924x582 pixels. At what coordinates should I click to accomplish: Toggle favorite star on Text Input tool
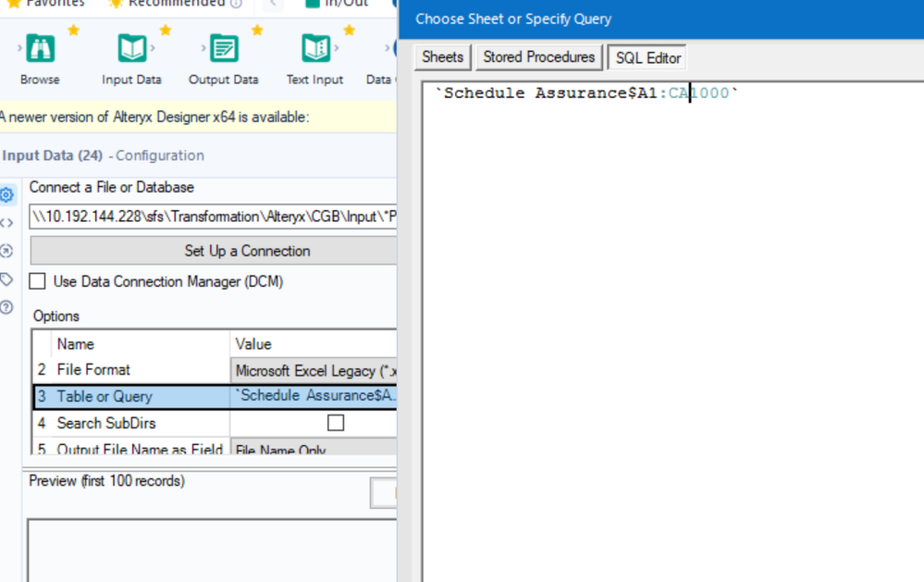coord(350,31)
